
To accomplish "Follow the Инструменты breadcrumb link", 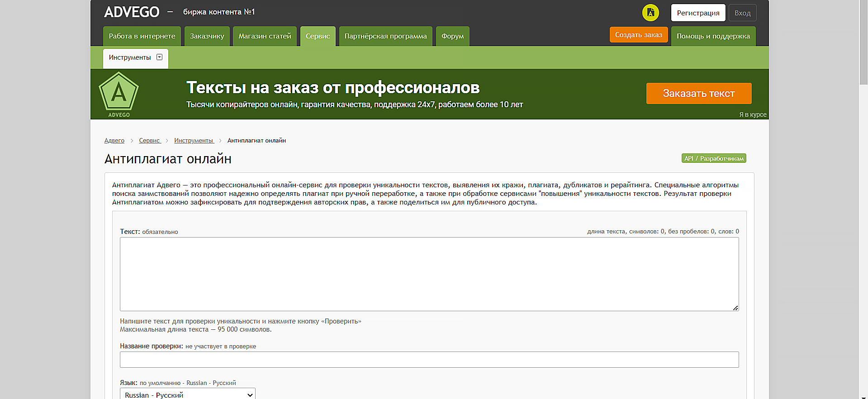I will (x=194, y=140).
